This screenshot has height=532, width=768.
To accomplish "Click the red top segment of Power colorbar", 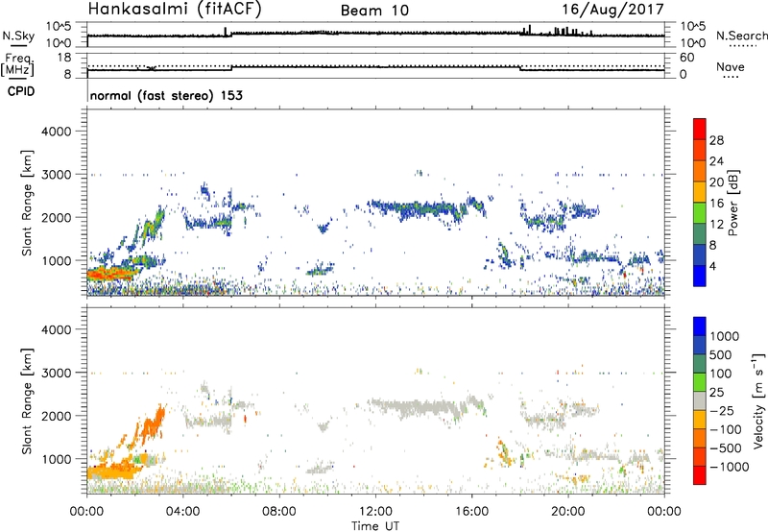I will pos(700,129).
